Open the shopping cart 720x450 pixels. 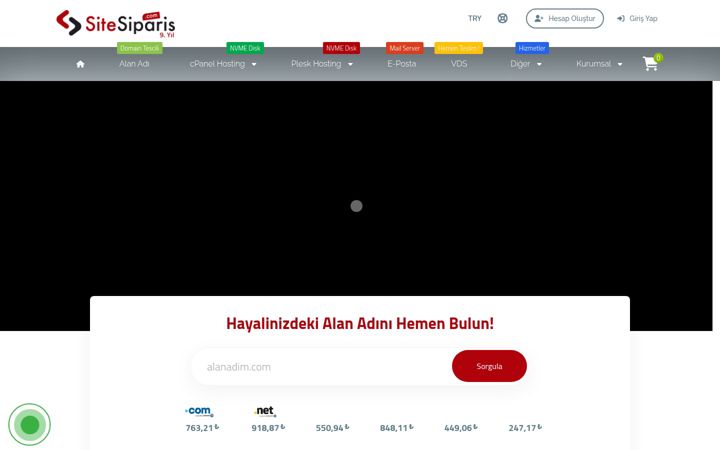652,62
